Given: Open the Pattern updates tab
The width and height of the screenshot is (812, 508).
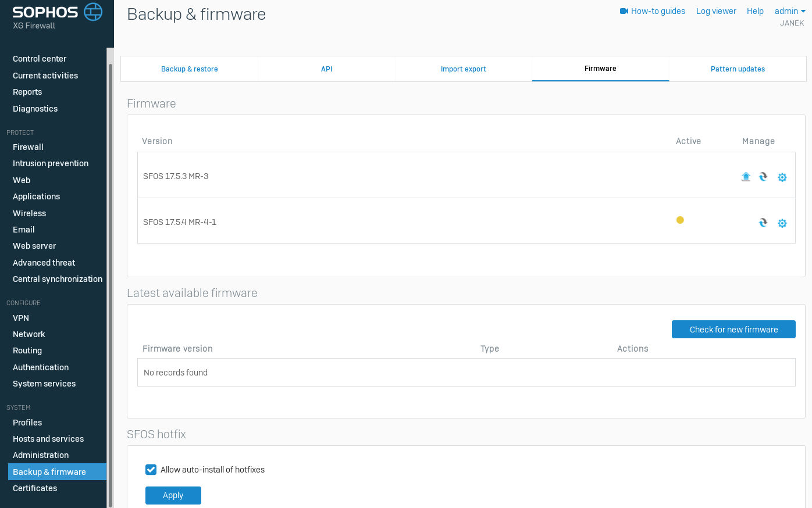Looking at the screenshot, I should click(738, 69).
